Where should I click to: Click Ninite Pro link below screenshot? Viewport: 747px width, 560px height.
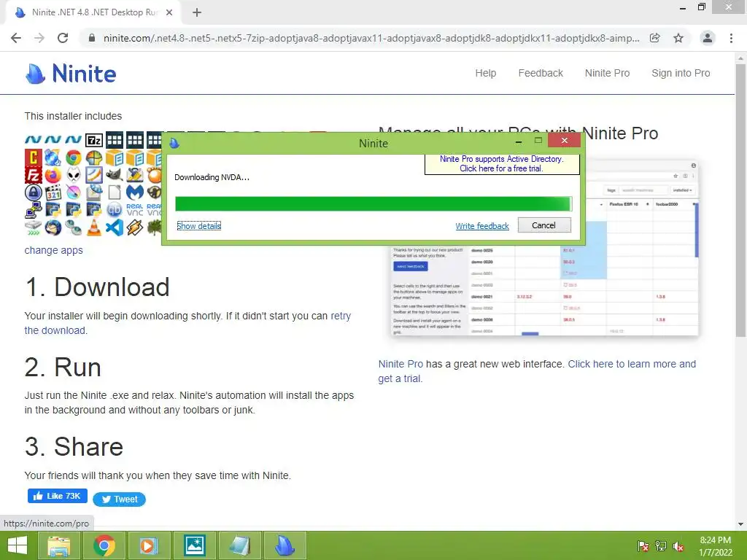pos(400,364)
